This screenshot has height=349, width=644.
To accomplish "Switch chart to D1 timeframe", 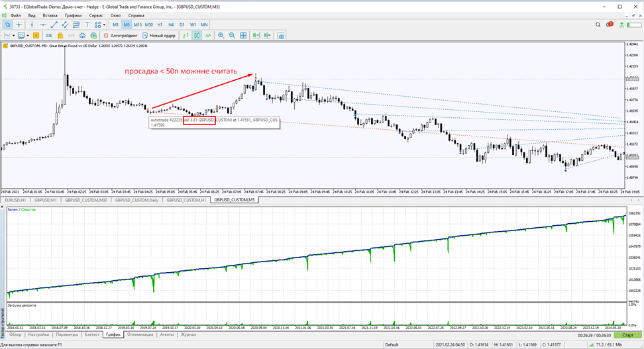I will click(x=182, y=25).
